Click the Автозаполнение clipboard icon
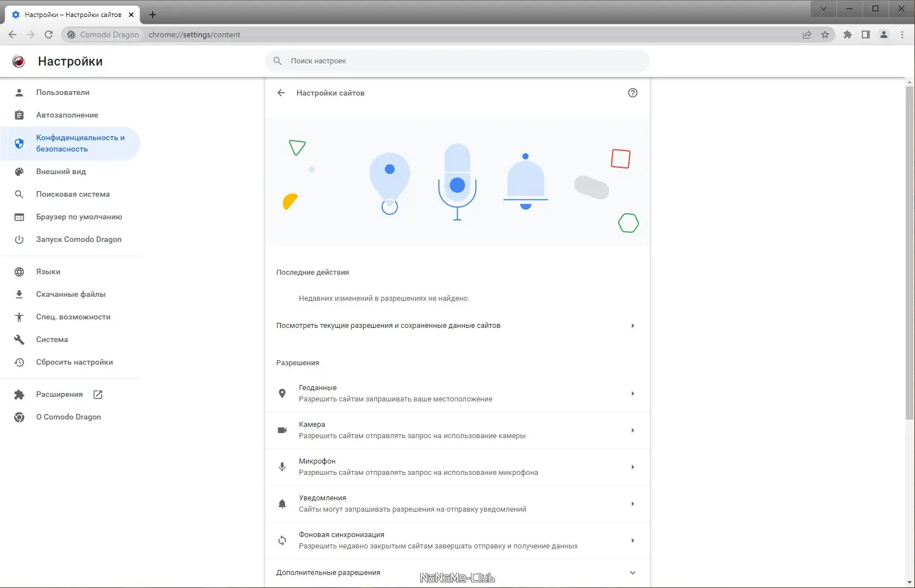 [x=19, y=115]
